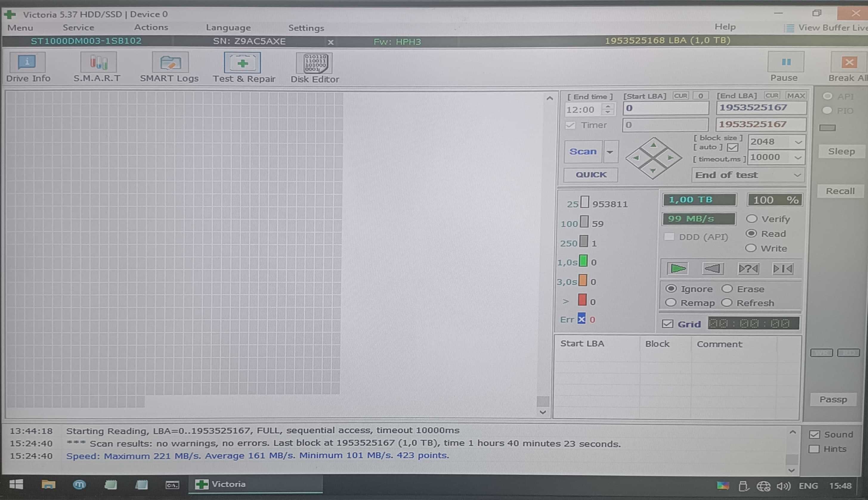Select the Remap radio button
868x500 pixels.
[x=671, y=303]
